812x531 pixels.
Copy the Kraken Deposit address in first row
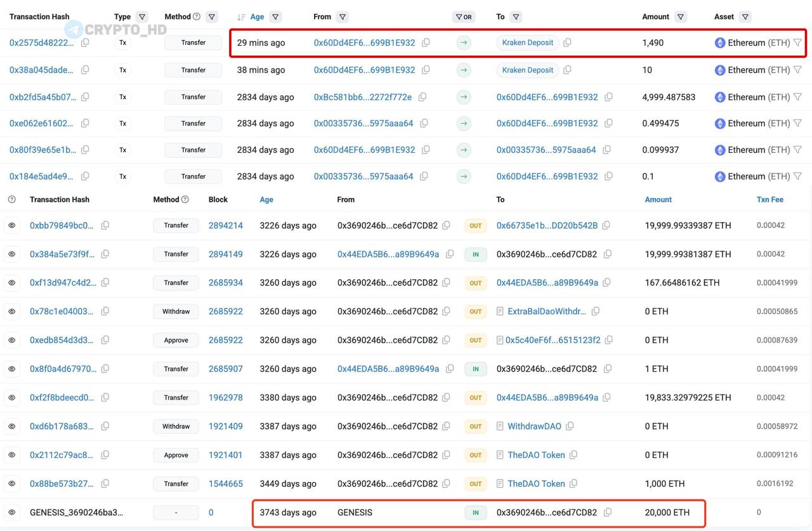[567, 43]
